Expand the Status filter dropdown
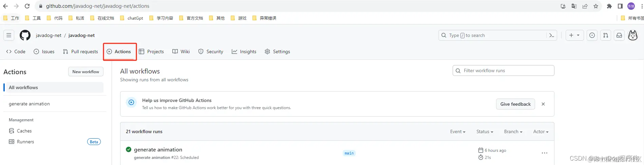The width and height of the screenshot is (644, 165). 485,131
